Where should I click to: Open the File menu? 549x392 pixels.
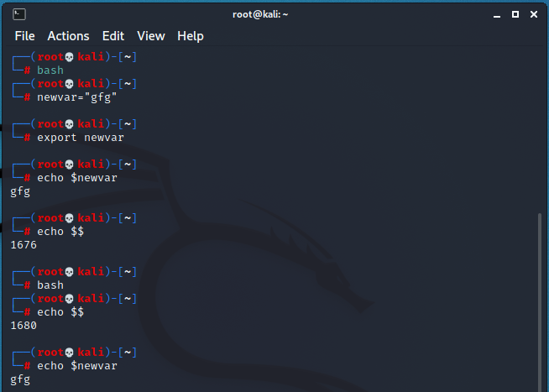[24, 36]
